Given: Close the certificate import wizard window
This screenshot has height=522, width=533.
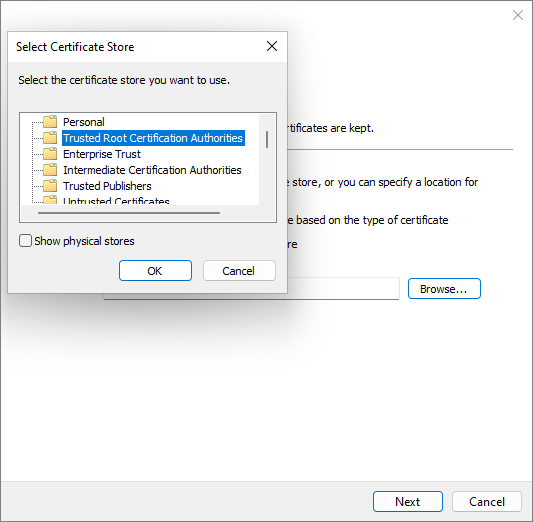Looking at the screenshot, I should click(x=518, y=15).
